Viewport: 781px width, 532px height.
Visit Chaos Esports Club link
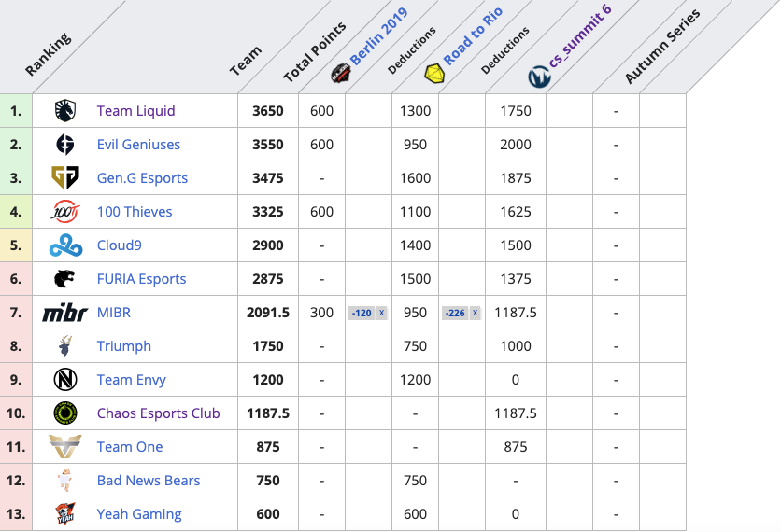pos(159,413)
